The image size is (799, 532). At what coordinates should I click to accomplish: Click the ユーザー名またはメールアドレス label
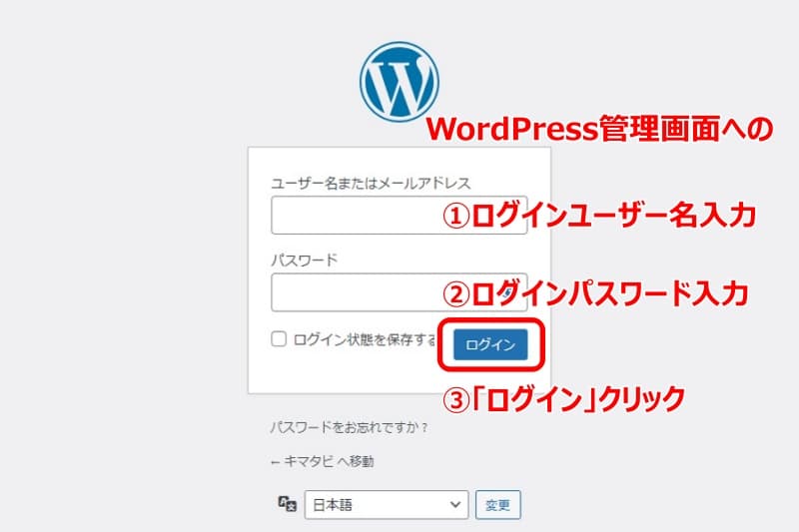click(371, 184)
